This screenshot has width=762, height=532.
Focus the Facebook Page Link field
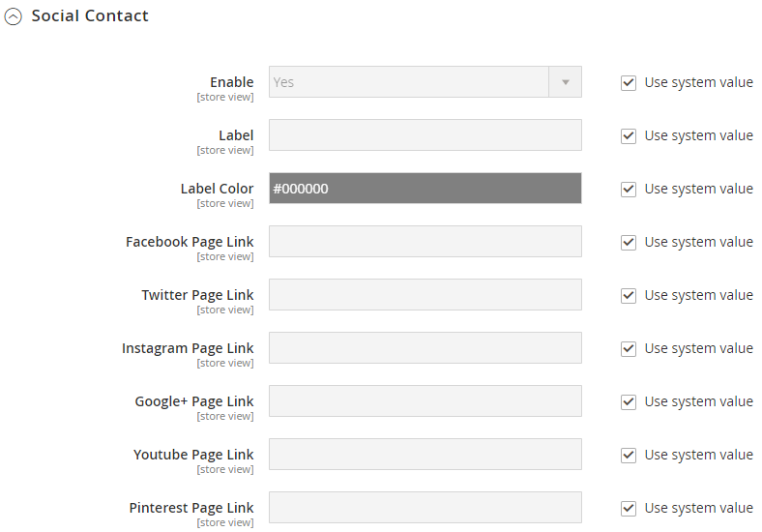(425, 242)
